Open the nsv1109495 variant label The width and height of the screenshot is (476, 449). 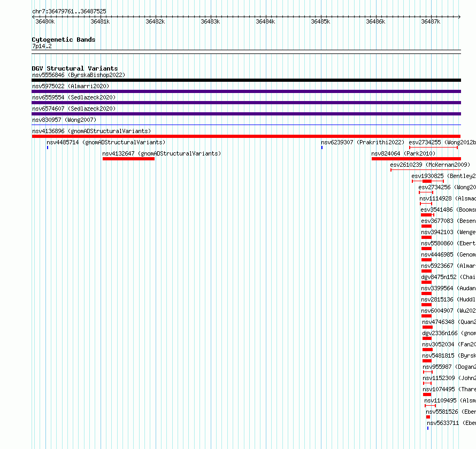[450, 400]
